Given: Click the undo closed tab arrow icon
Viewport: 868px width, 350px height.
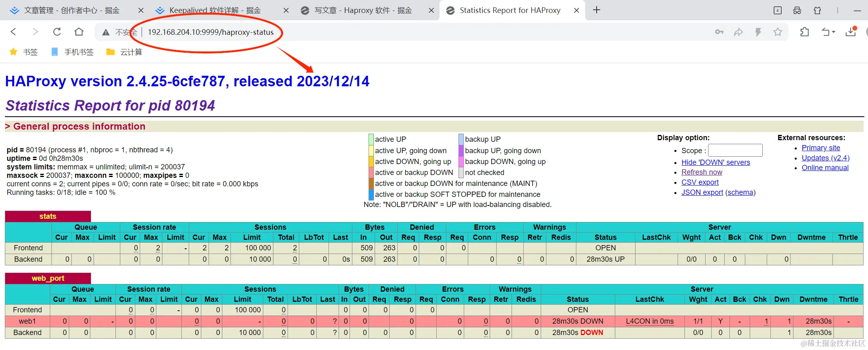Looking at the screenshot, I should pyautogui.click(x=825, y=32).
